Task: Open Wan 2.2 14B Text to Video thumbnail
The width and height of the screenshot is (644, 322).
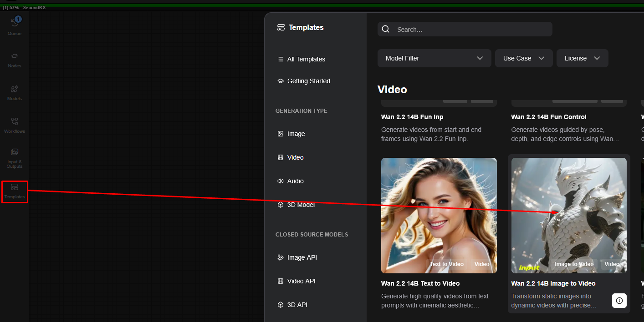Action: click(439, 215)
